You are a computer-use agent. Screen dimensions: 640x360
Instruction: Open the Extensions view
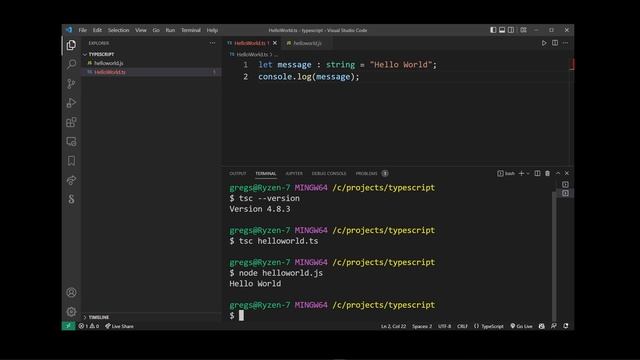(x=71, y=122)
